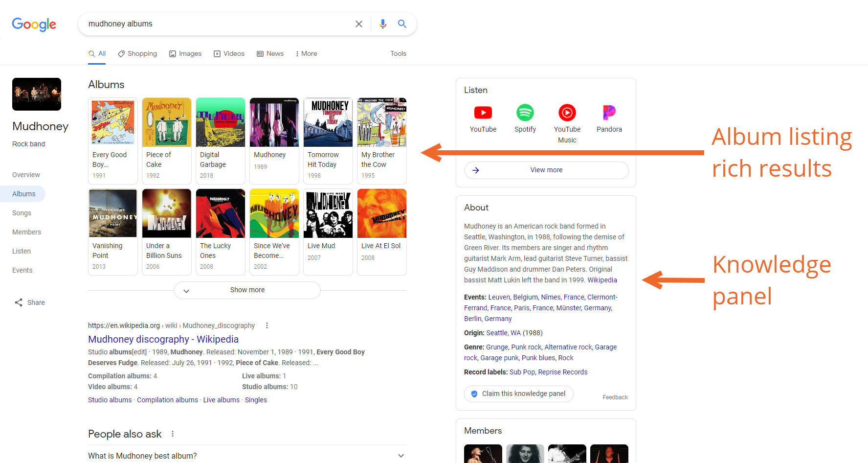Select the All search tab

[97, 54]
